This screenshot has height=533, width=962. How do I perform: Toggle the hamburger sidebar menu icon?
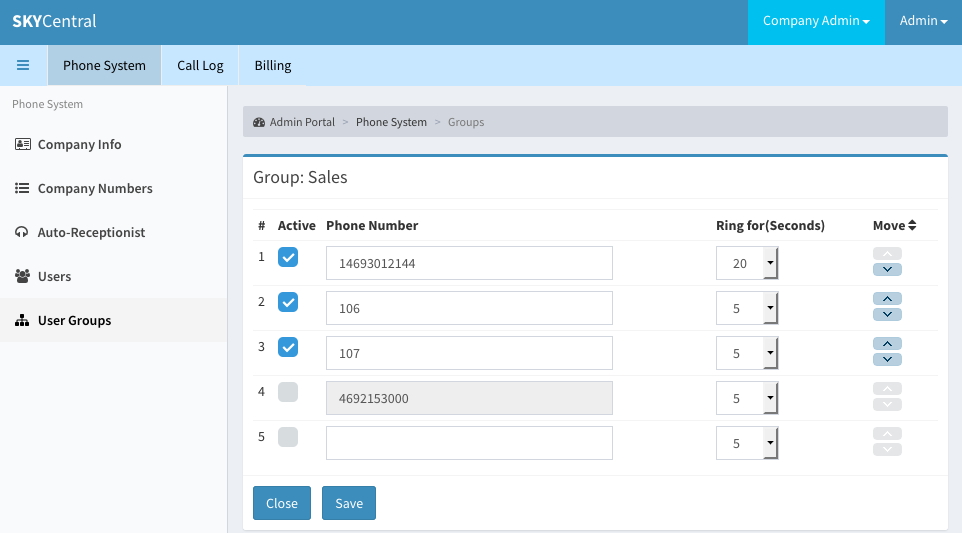pyautogui.click(x=23, y=65)
